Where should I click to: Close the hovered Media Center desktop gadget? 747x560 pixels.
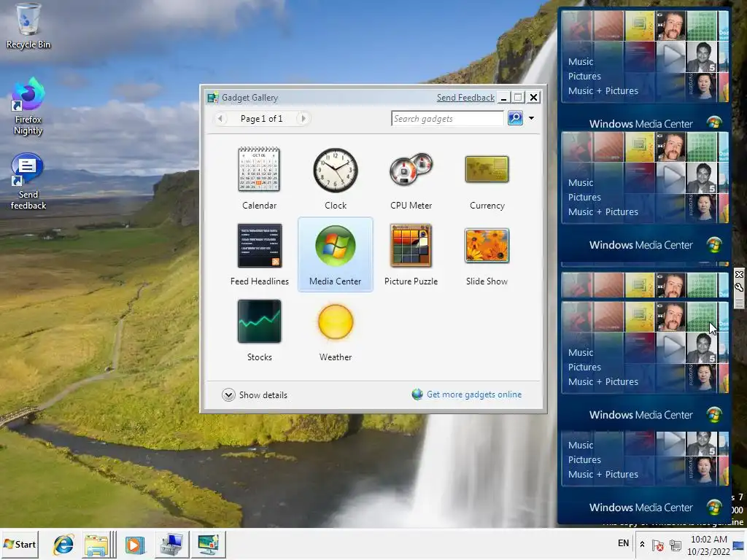[739, 275]
